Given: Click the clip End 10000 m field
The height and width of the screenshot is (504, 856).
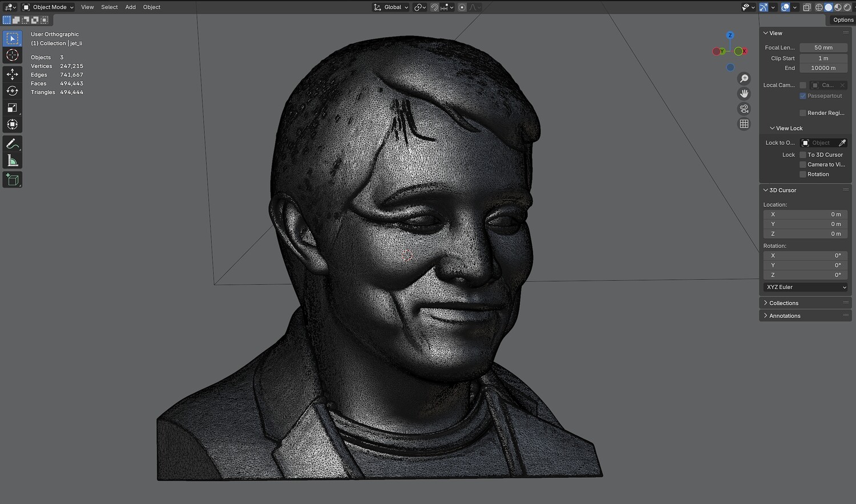Looking at the screenshot, I should click(823, 68).
